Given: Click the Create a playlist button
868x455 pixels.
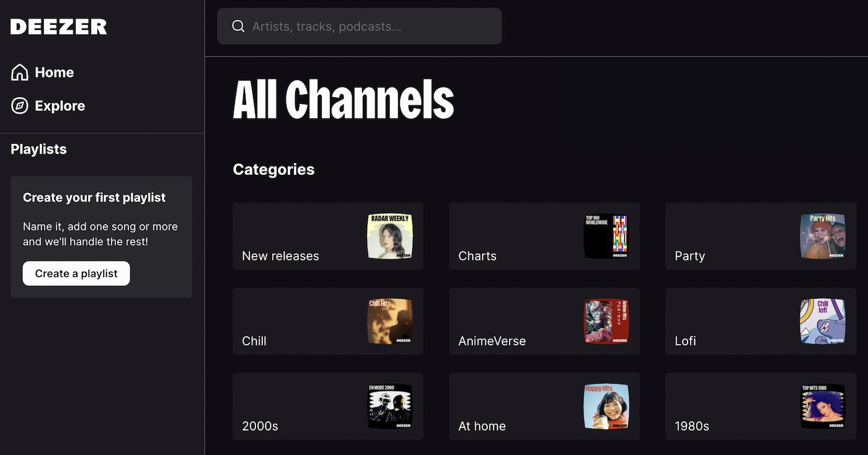Looking at the screenshot, I should click(76, 273).
